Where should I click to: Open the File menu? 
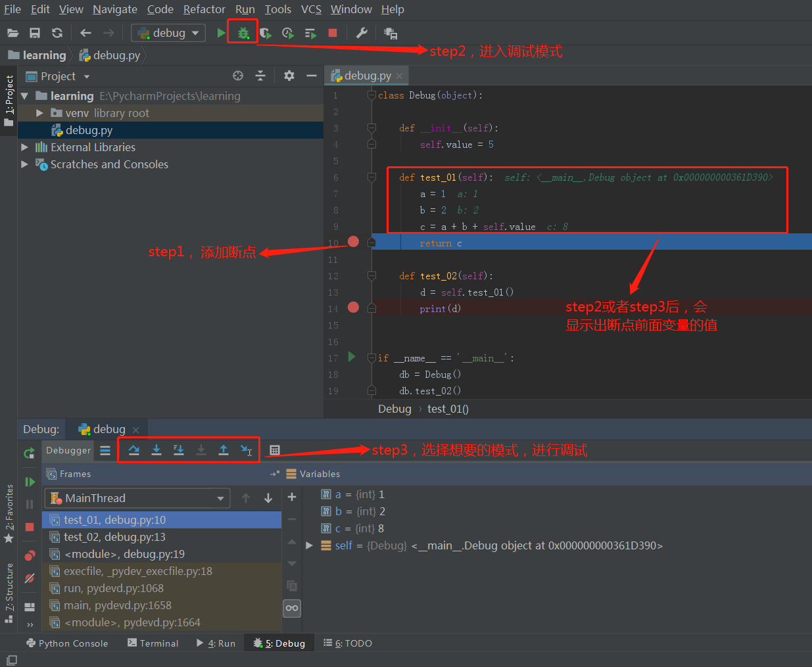pyautogui.click(x=12, y=9)
